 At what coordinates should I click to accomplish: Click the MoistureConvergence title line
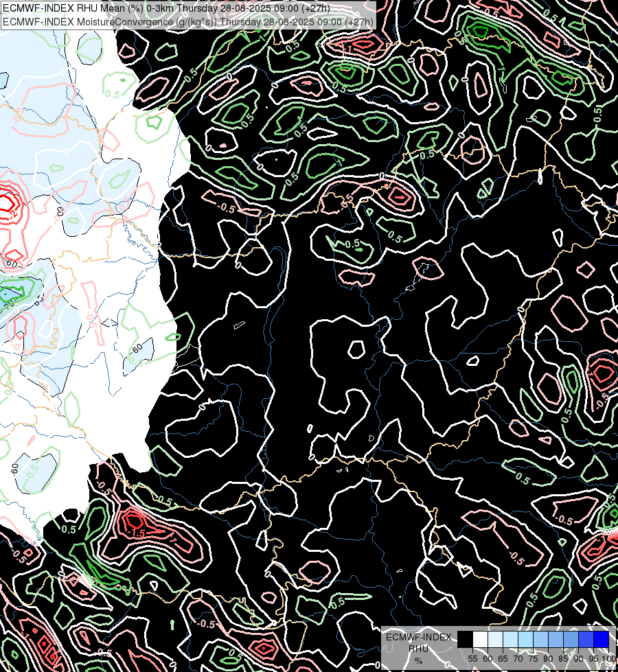point(188,22)
